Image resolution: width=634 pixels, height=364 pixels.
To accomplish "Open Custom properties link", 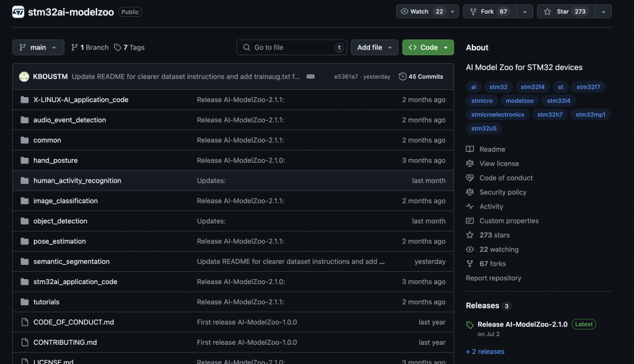I will 509,221.
